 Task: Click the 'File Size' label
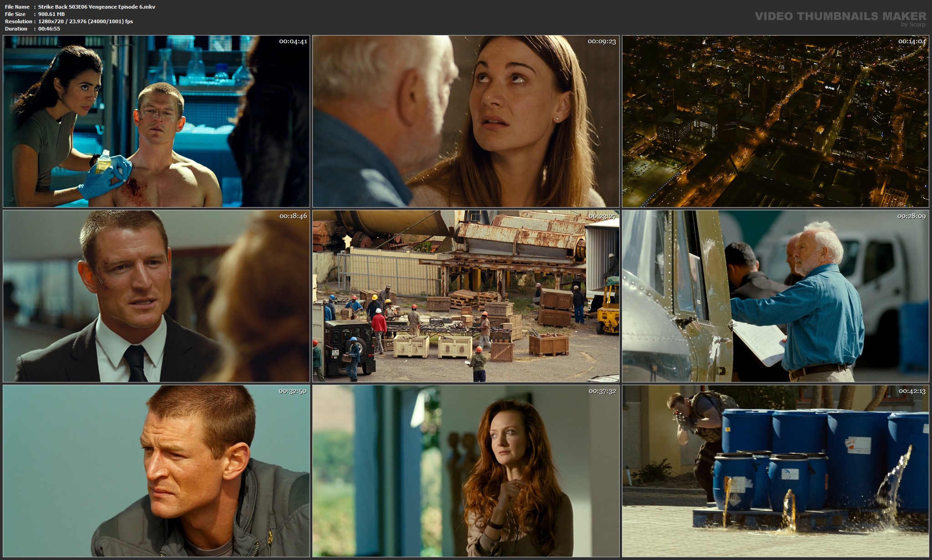click(15, 14)
